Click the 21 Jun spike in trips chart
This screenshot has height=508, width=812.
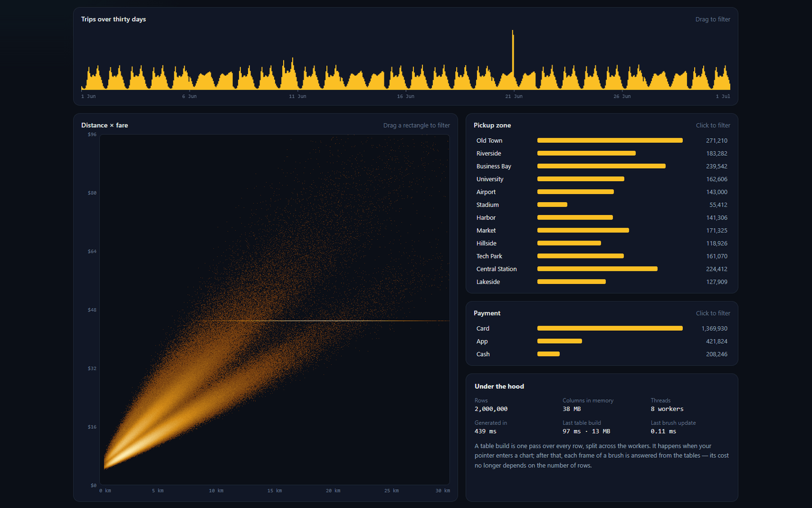click(x=513, y=59)
